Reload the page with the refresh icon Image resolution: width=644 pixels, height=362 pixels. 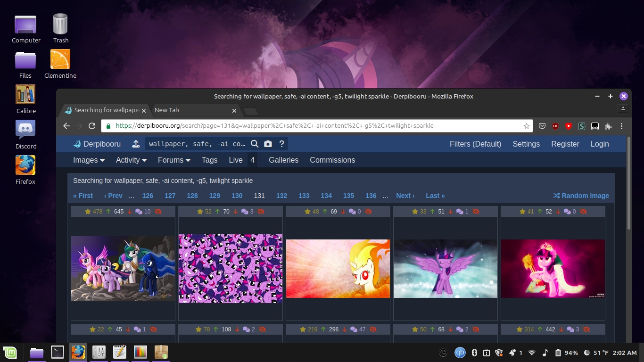[92, 126]
